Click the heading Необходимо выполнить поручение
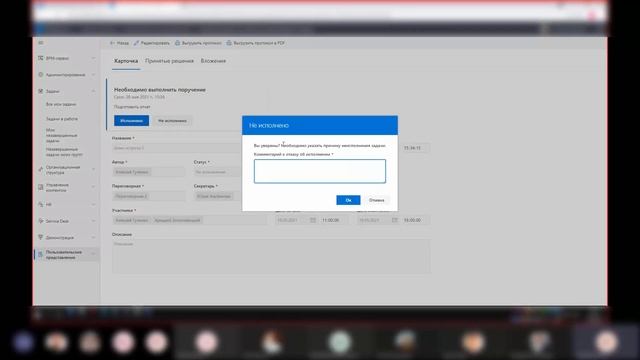This screenshot has width=640, height=360. tap(160, 89)
